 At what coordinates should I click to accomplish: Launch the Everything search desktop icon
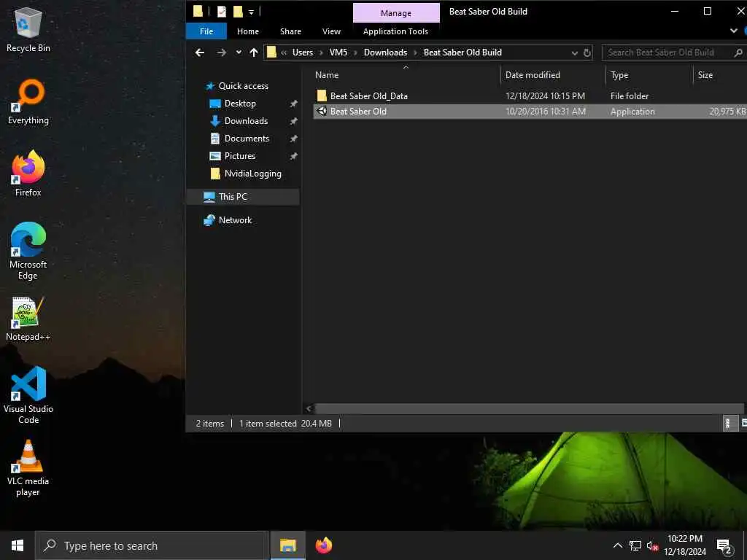pyautogui.click(x=28, y=101)
